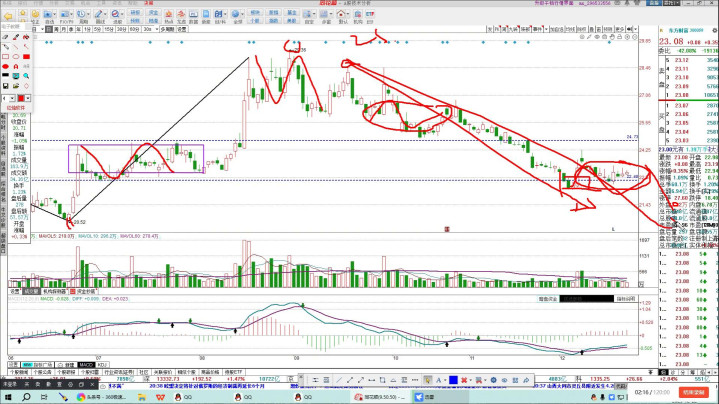Select the 月 monthly period button
Viewport: 719px width, 404px height.
(64, 29)
